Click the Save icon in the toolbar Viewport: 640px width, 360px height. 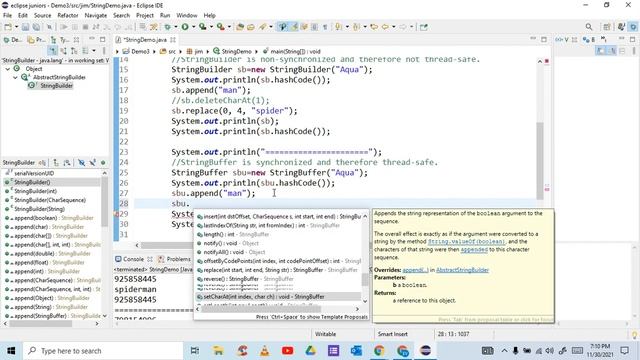tap(25, 27)
